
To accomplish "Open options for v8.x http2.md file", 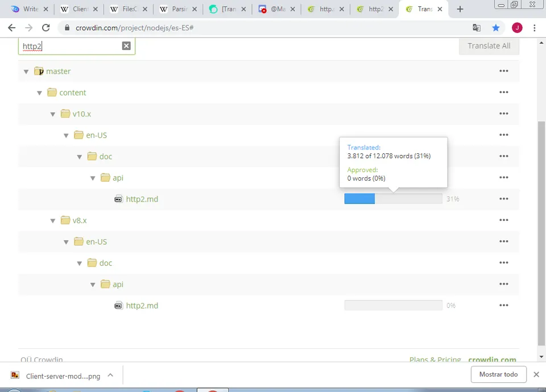I will 503,305.
